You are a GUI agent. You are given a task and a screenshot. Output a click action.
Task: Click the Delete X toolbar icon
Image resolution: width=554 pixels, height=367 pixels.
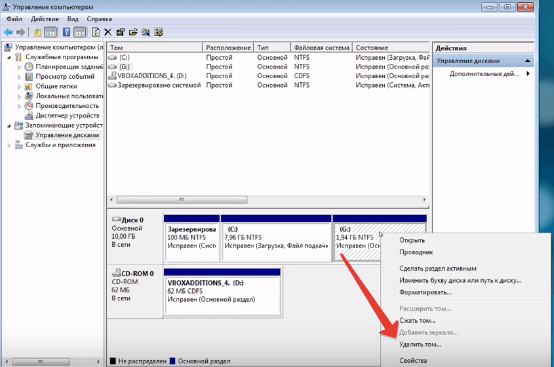point(108,32)
